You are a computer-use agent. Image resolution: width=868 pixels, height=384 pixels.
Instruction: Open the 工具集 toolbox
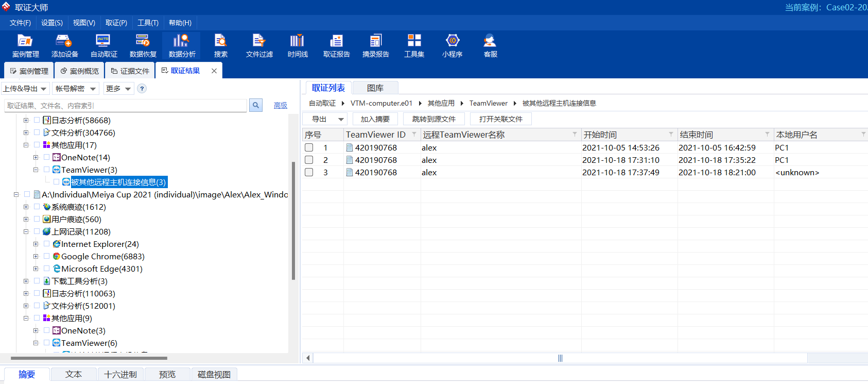pyautogui.click(x=414, y=45)
